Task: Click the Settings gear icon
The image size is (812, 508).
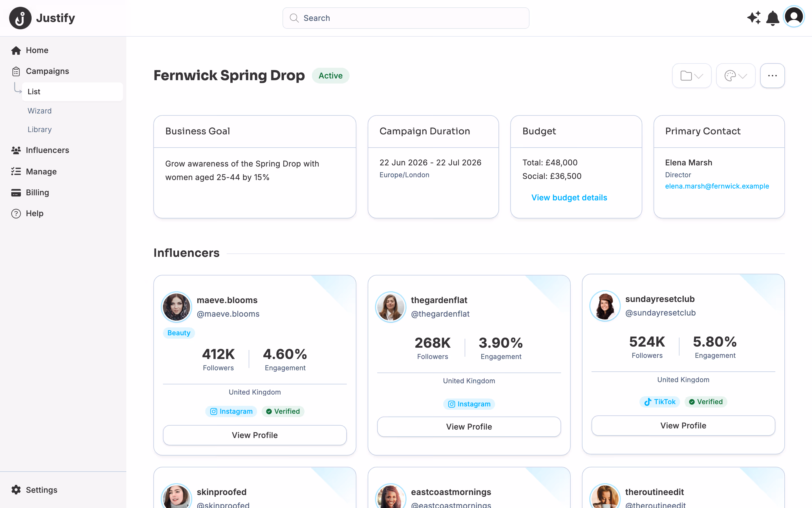Action: click(x=16, y=490)
